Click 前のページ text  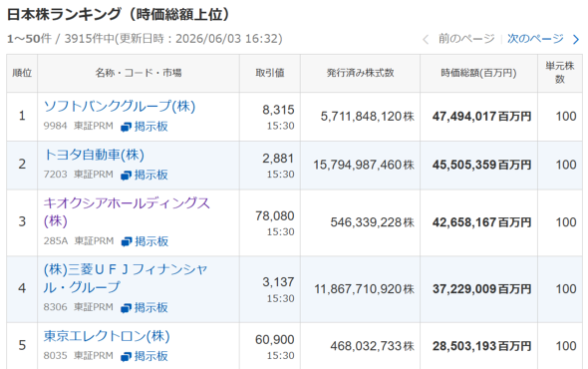(x=466, y=38)
